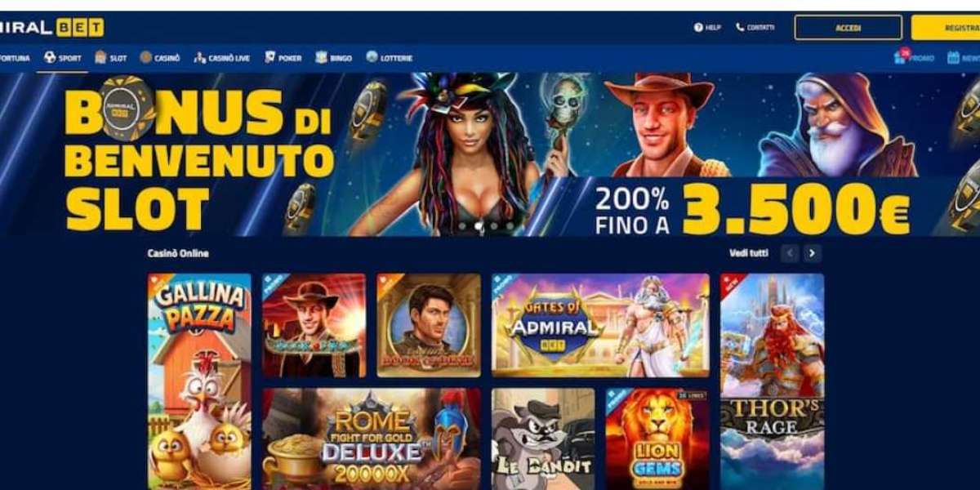
Task: Open the Poker cards icon
Action: click(269, 57)
